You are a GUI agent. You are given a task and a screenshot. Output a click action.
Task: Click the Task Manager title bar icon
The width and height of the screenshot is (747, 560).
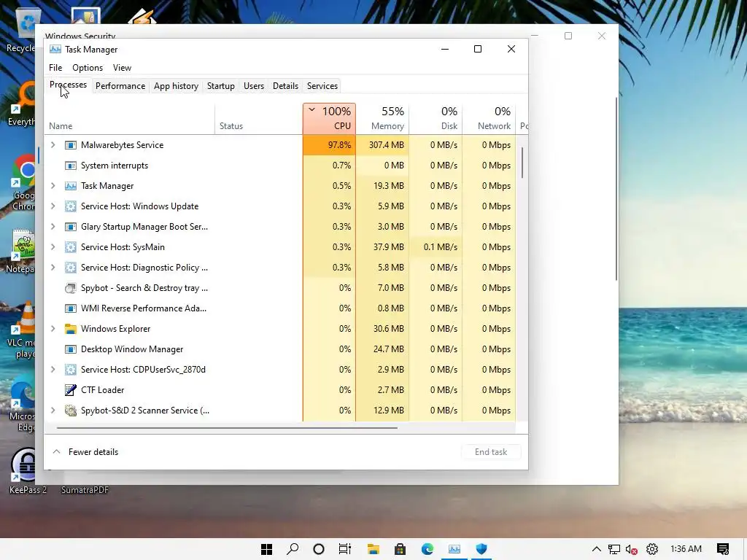pyautogui.click(x=55, y=50)
